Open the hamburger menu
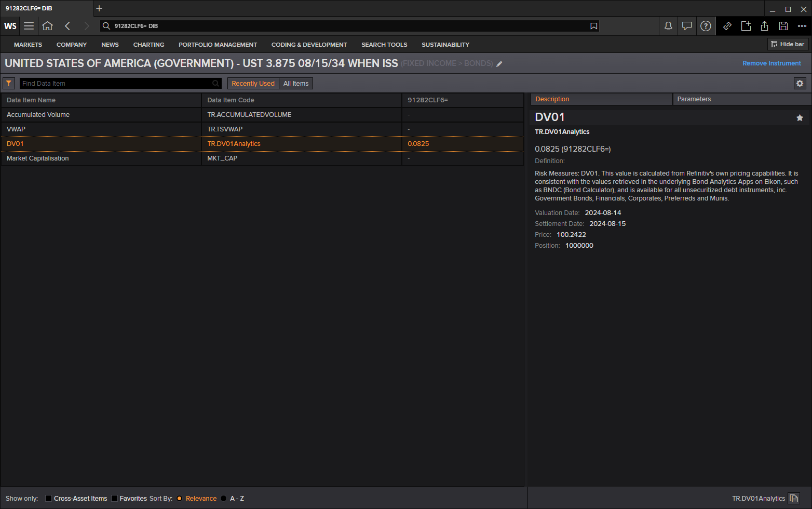This screenshot has width=812, height=509. click(29, 26)
